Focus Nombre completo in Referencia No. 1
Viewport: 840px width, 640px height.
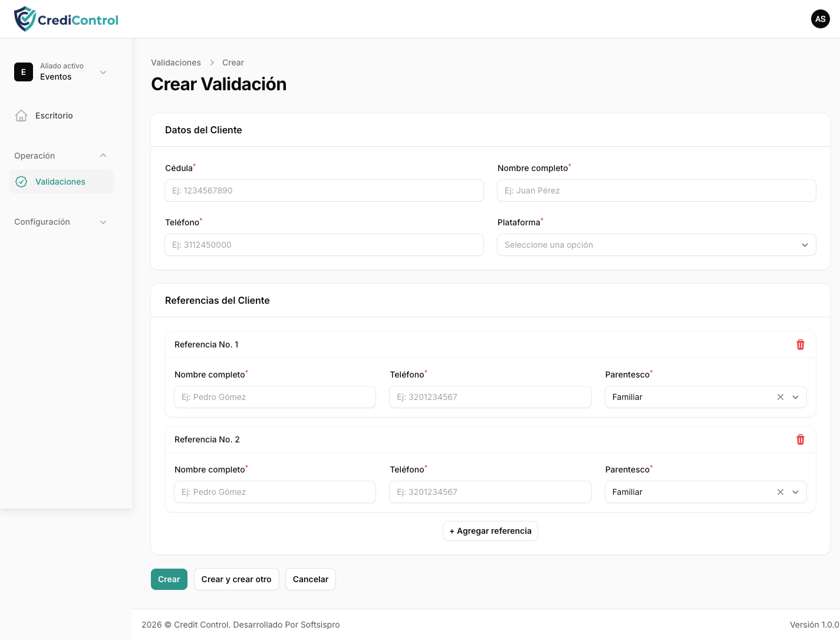tap(275, 397)
